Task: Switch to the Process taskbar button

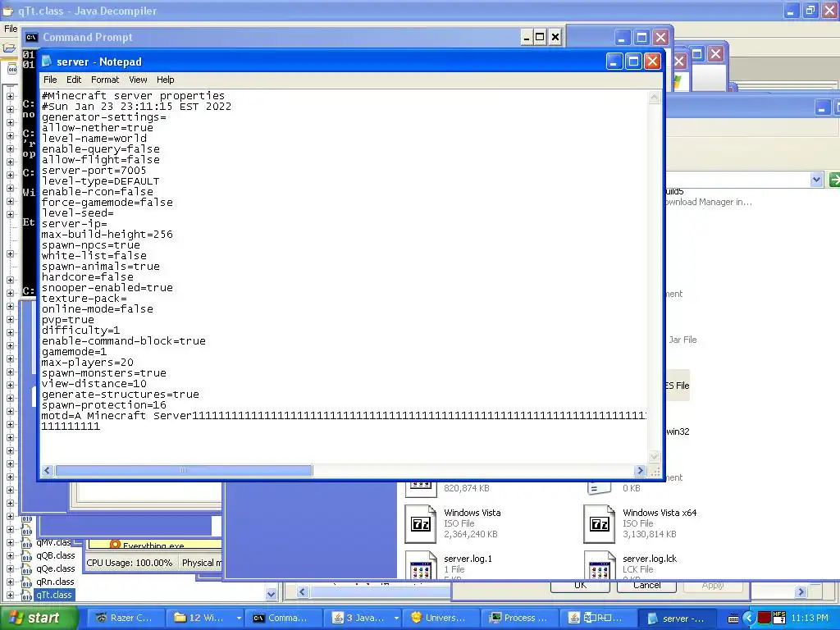Action: pos(518,619)
